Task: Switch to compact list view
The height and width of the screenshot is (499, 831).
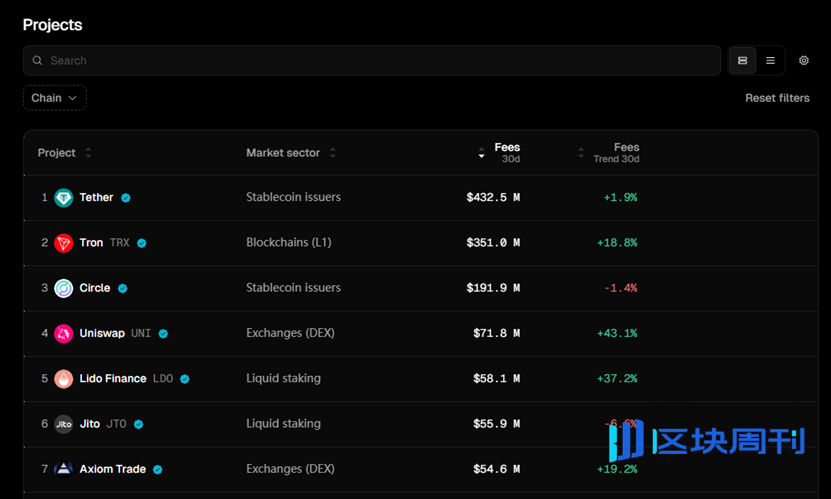Action: point(770,61)
